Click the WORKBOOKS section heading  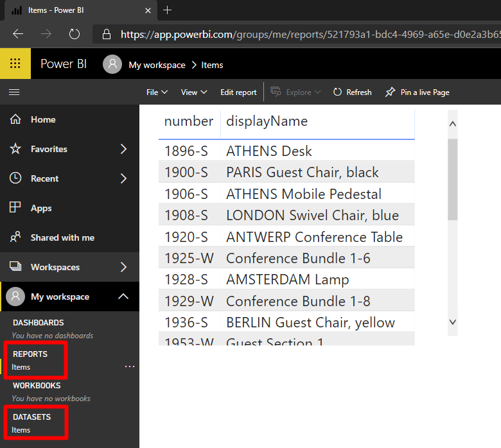pyautogui.click(x=37, y=385)
